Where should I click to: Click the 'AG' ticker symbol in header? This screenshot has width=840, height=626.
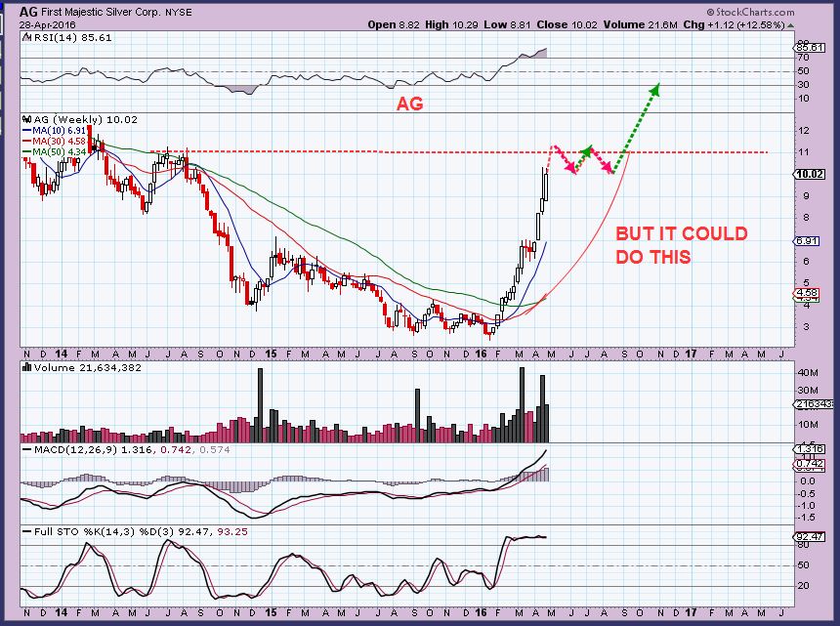pos(29,12)
